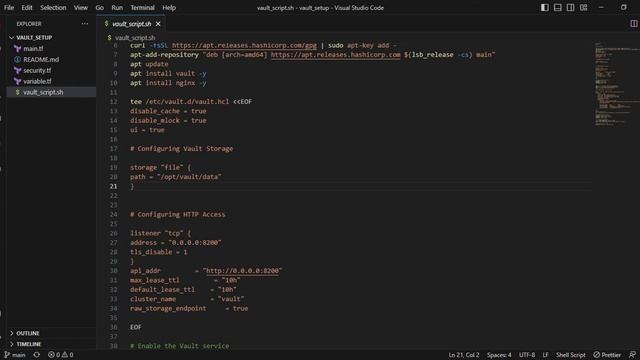This screenshot has height=360, width=640.
Task: Click the EXPLORER panel title
Action: 29,24
